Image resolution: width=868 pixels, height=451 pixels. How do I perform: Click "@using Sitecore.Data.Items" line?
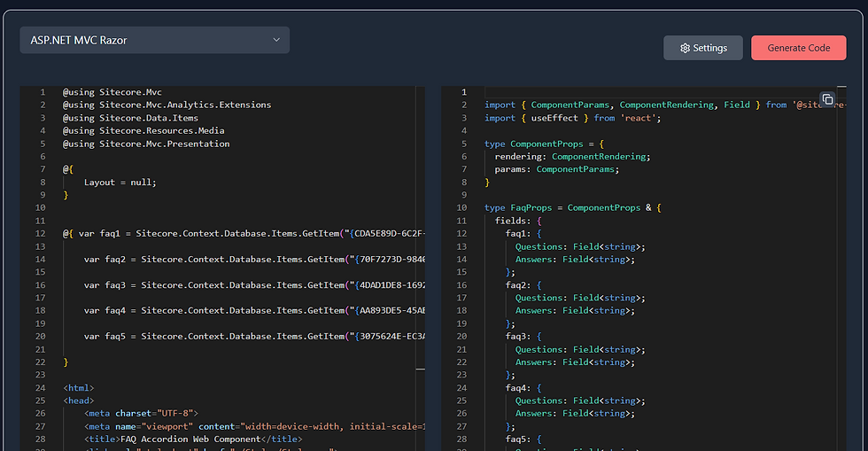130,118
